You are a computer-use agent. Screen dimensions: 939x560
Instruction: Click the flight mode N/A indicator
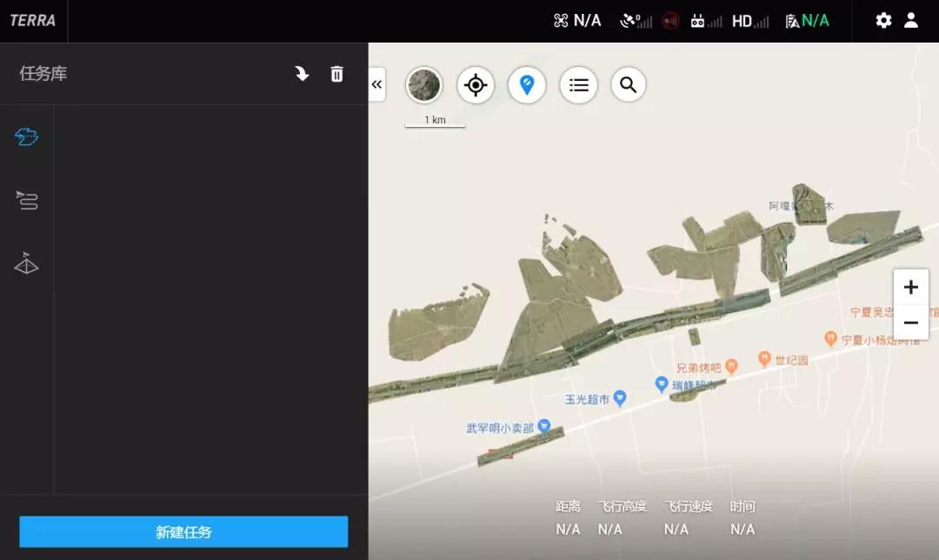807,21
